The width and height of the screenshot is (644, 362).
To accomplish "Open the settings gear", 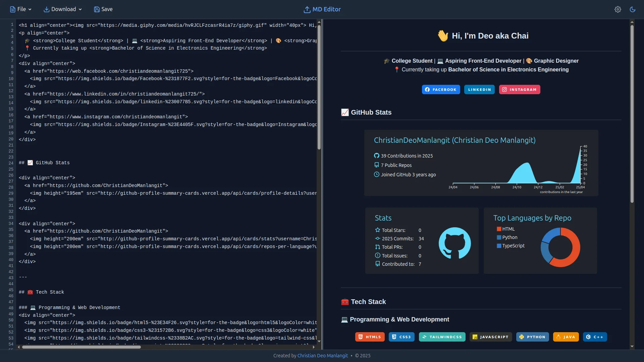I will click(x=618, y=9).
